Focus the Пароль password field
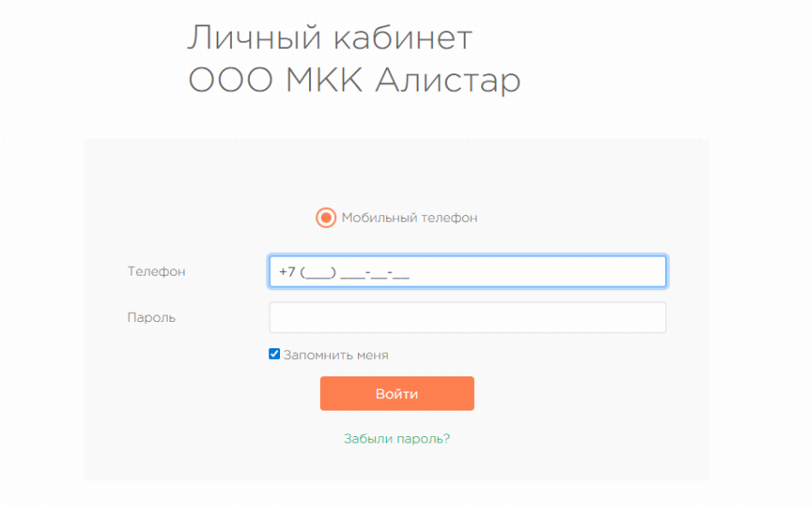Image resolution: width=812 pixels, height=506 pixels. (x=468, y=317)
